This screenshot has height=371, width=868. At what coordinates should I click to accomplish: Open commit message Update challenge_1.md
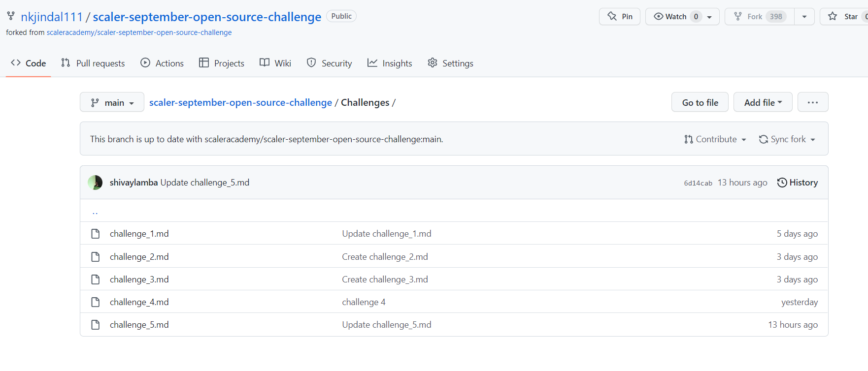point(387,234)
